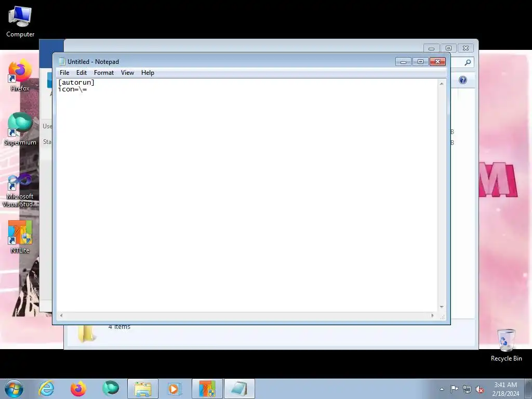Select the NTLite desktop shortcut
Image resolution: width=532 pixels, height=399 pixels.
tap(20, 237)
